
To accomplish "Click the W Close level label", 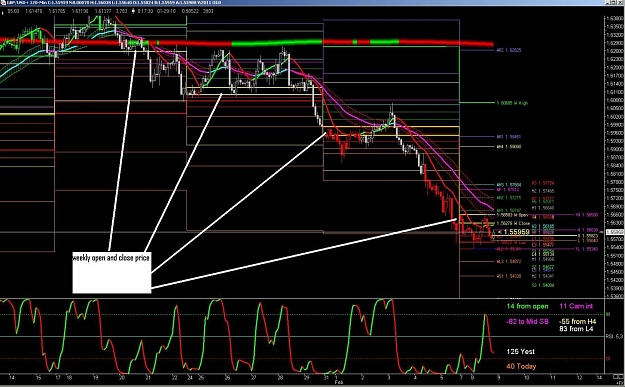I will point(513,223).
